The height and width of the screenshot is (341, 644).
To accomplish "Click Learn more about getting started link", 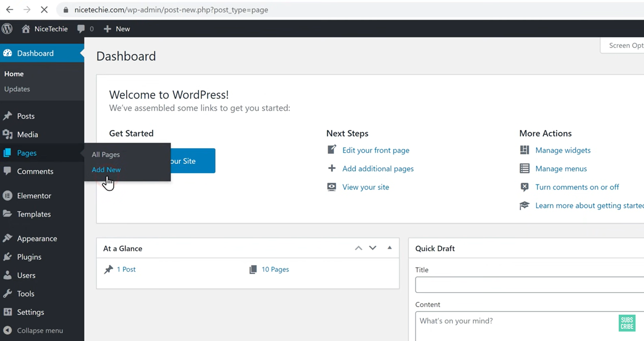I will coord(589,205).
